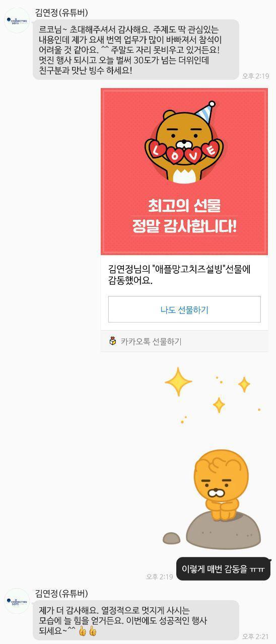Tap the reply bubble starting 제가 더 감사해요

(136, 620)
